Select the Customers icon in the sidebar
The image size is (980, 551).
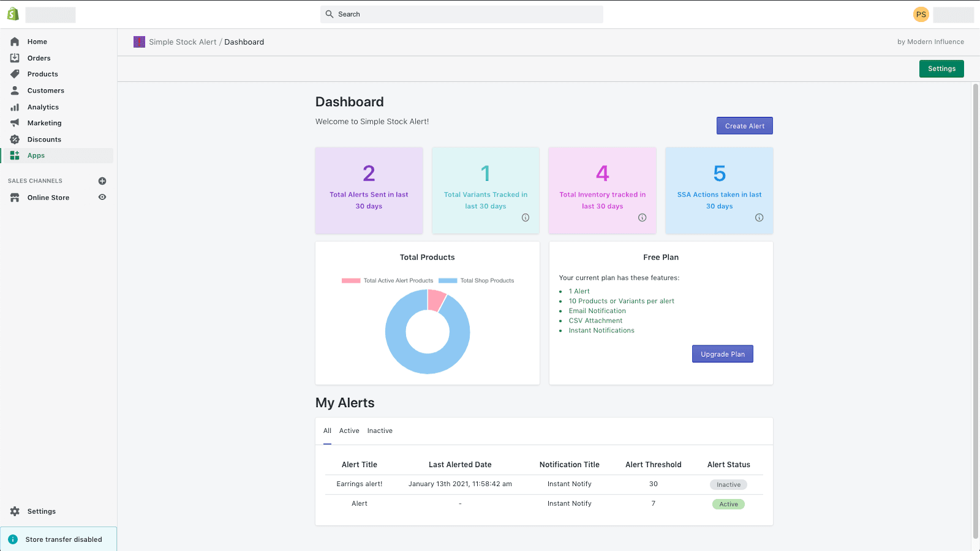coord(15,90)
